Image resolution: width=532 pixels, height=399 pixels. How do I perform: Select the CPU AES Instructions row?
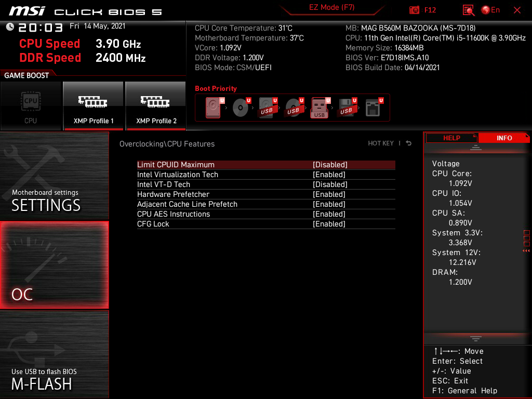point(266,214)
